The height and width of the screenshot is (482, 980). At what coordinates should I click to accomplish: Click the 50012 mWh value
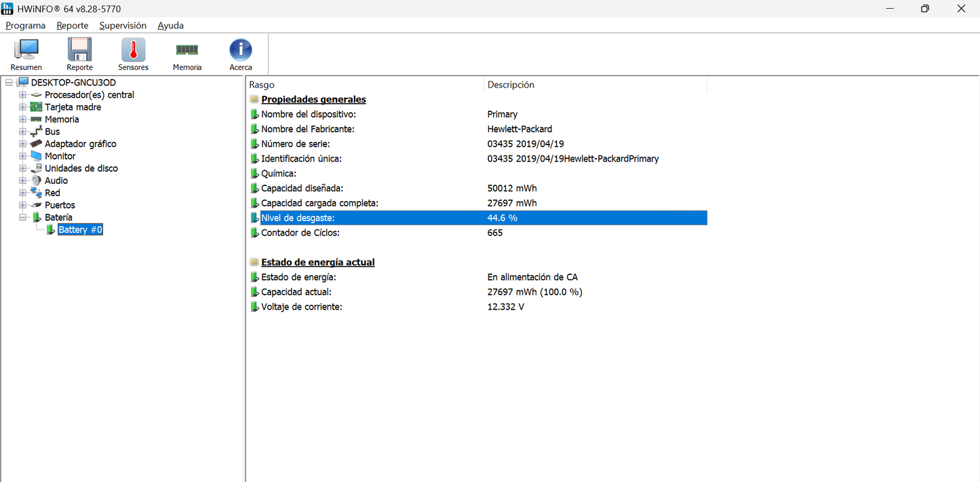[x=512, y=188]
